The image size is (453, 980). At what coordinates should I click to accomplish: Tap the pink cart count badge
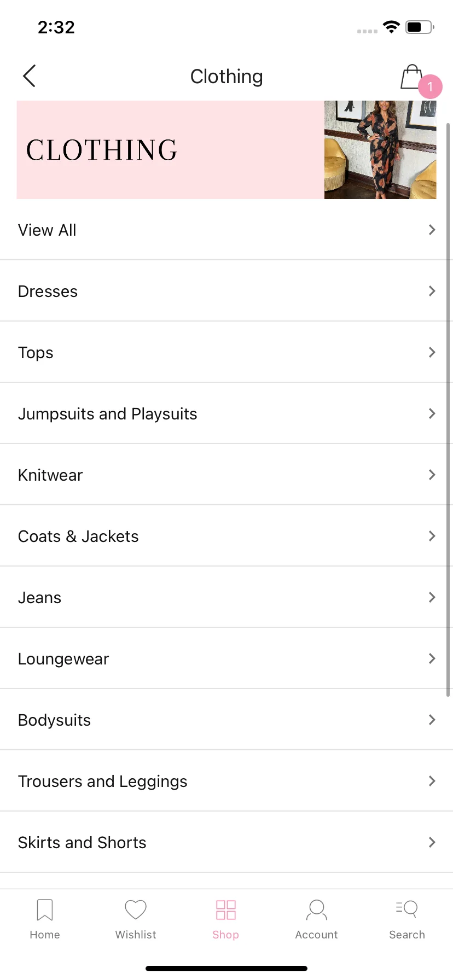click(430, 86)
